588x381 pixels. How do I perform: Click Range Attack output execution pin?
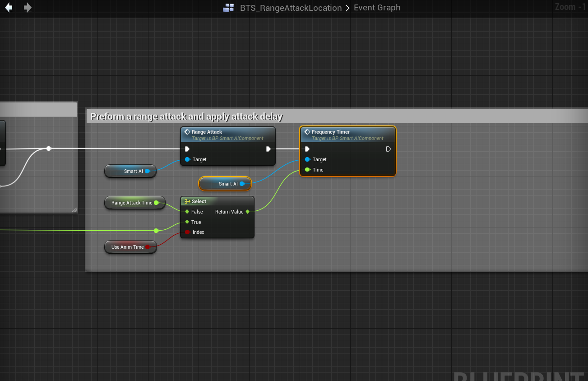pyautogui.click(x=269, y=149)
